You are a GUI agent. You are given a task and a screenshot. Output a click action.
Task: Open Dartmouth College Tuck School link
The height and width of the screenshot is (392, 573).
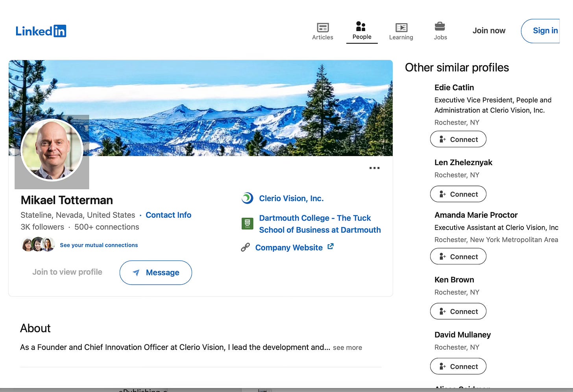pos(320,224)
